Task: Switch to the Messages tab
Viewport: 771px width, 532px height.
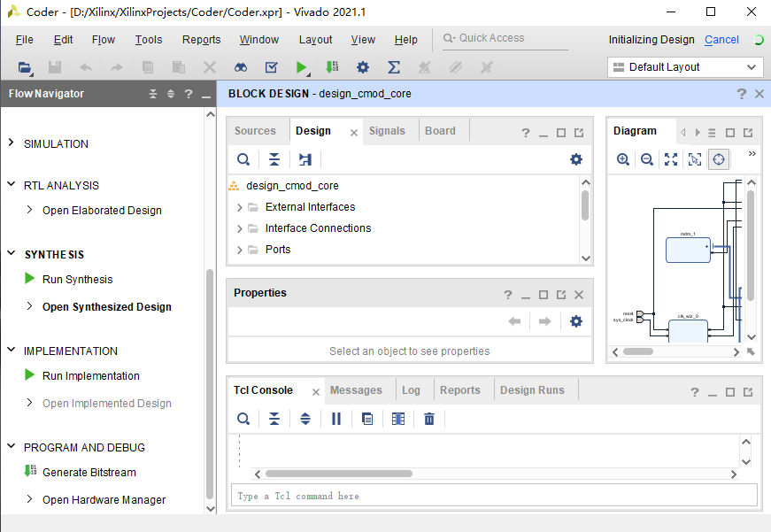Action: tap(356, 389)
